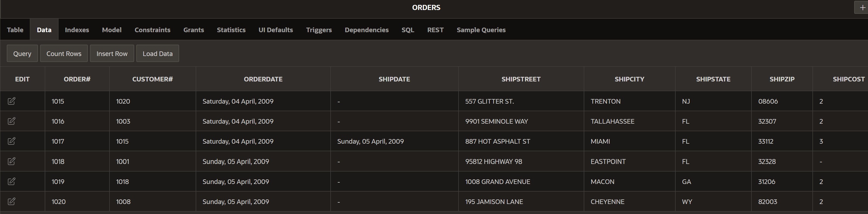Click the Insert Row button
The width and height of the screenshot is (868, 214).
coord(112,54)
